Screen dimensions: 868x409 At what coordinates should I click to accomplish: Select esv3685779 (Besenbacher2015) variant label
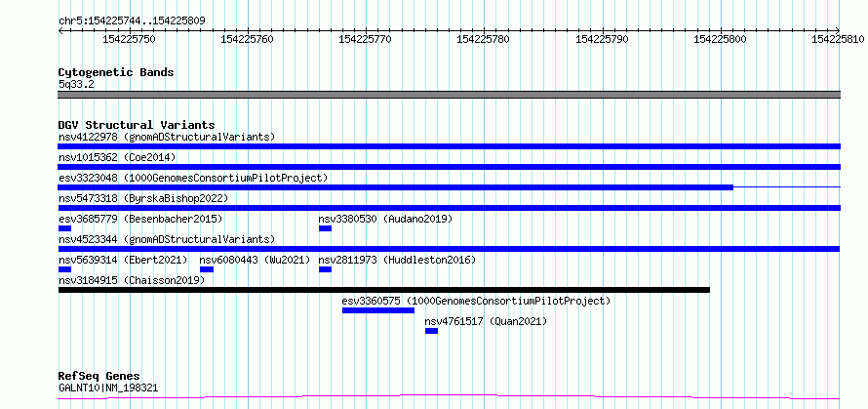140,219
